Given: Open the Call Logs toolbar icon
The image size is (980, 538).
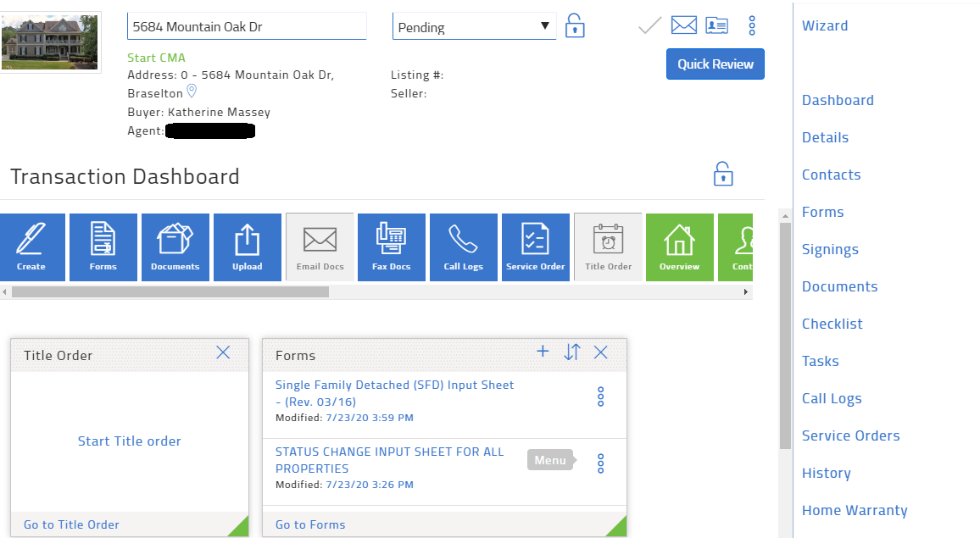Looking at the screenshot, I should click(x=463, y=247).
